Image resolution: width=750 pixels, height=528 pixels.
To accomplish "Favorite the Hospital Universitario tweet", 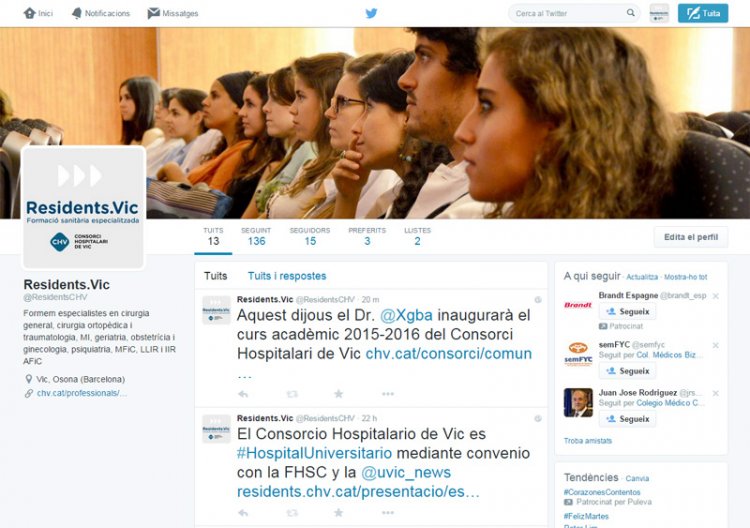I will [x=339, y=513].
